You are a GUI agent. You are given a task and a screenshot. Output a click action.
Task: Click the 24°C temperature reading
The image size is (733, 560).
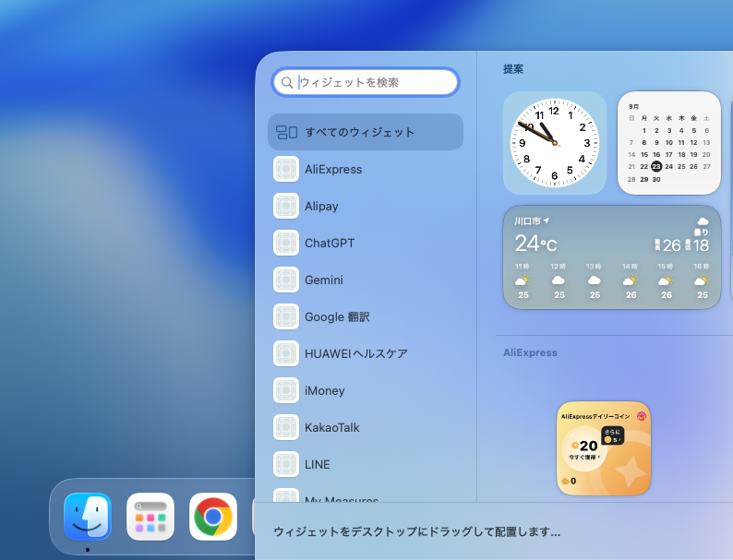pos(535,244)
